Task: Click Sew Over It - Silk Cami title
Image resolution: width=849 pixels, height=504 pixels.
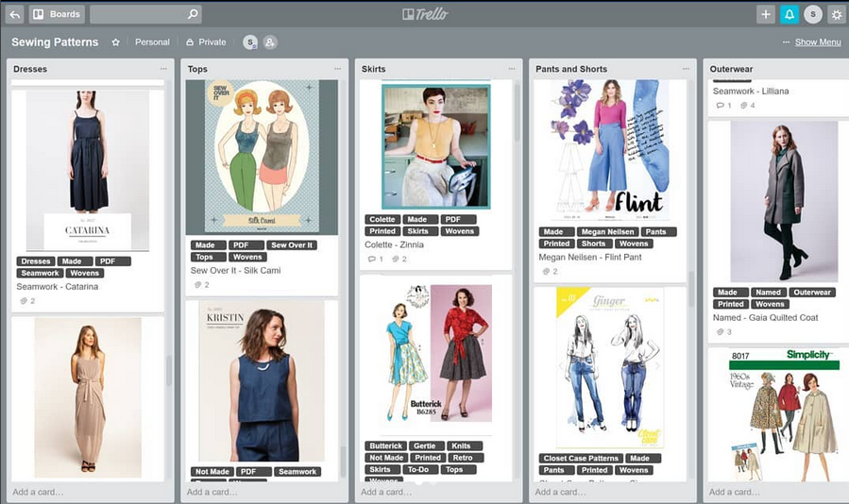Action: (x=235, y=270)
